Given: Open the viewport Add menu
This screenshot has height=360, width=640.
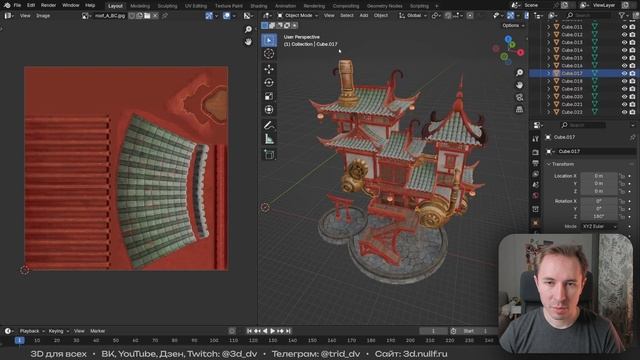Looking at the screenshot, I should coord(364,16).
